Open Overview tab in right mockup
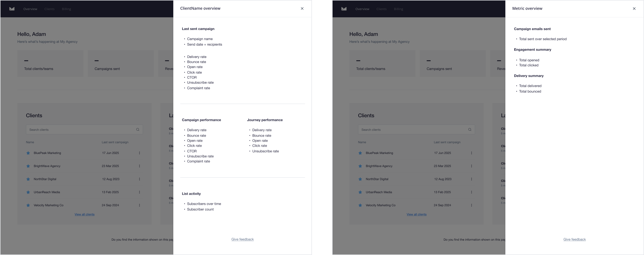This screenshot has width=644, height=255. (x=362, y=9)
